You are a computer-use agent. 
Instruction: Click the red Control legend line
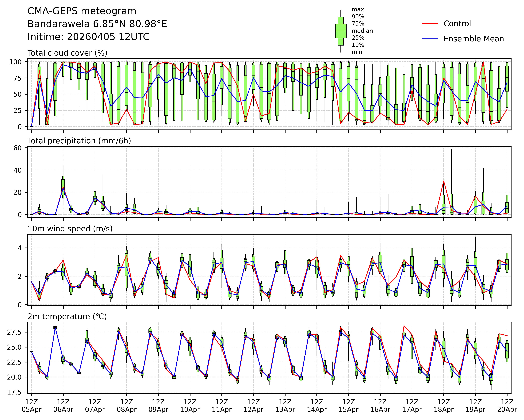pos(430,24)
